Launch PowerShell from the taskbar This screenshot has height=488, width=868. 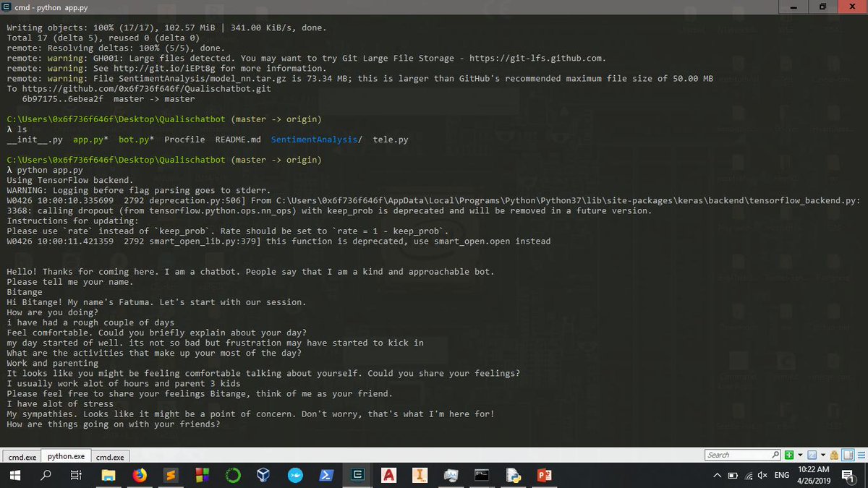326,475
